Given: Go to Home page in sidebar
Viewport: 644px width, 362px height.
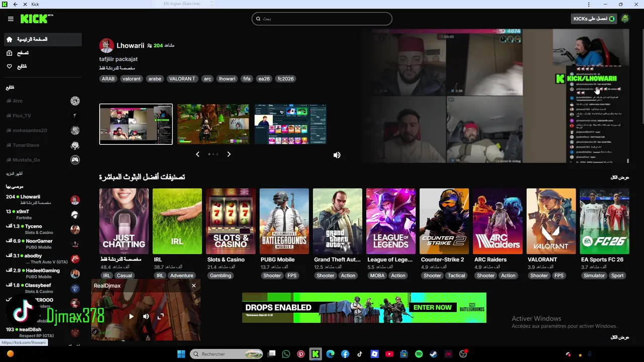Looking at the screenshot, I should coord(43,39).
